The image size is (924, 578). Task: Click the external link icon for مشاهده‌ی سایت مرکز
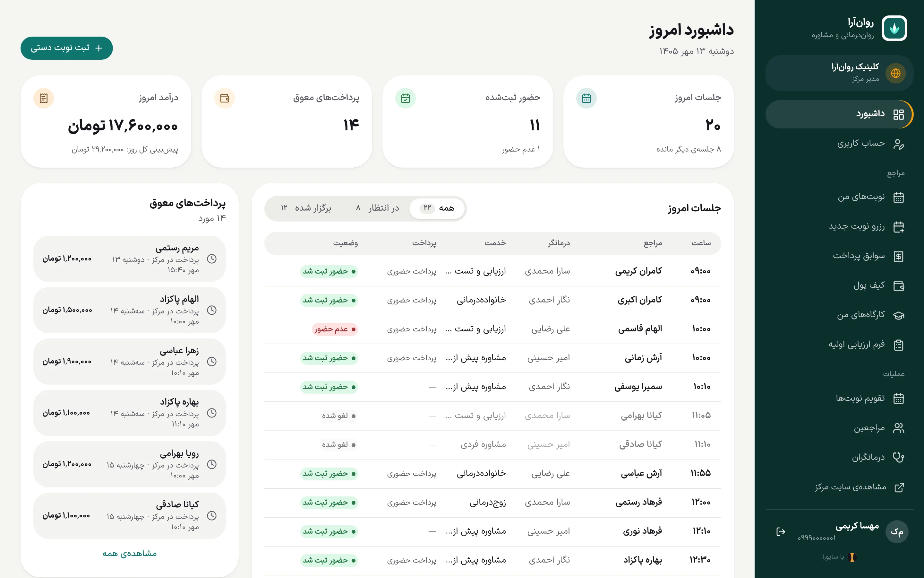(x=899, y=487)
